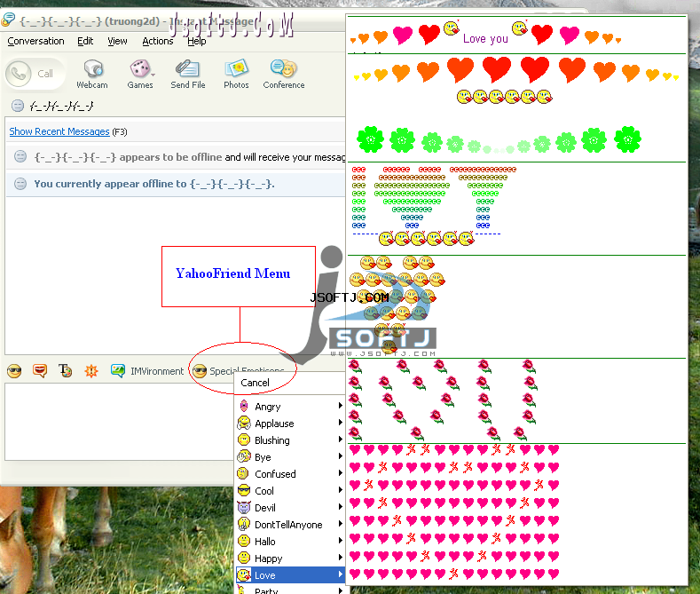Open the Conversation menu
The width and height of the screenshot is (700, 594).
coord(35,41)
